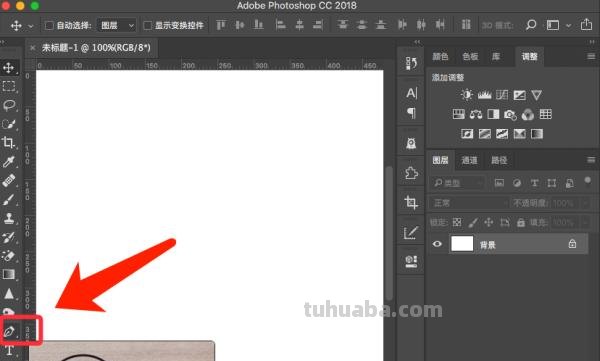
Task: Open the Paragraph panel icon
Action: 411,113
